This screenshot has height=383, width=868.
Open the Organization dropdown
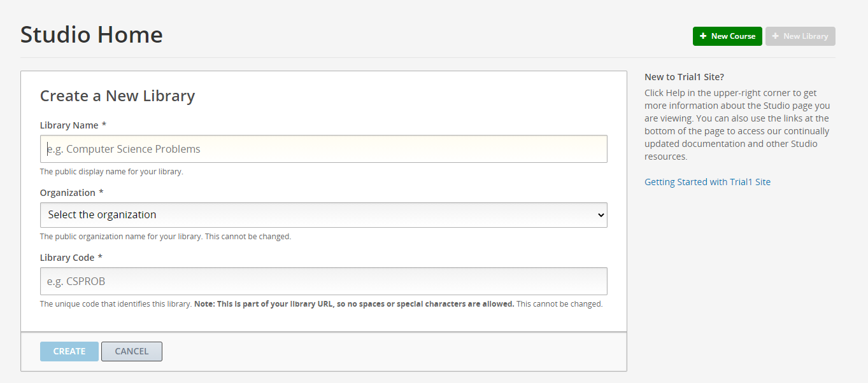[324, 215]
